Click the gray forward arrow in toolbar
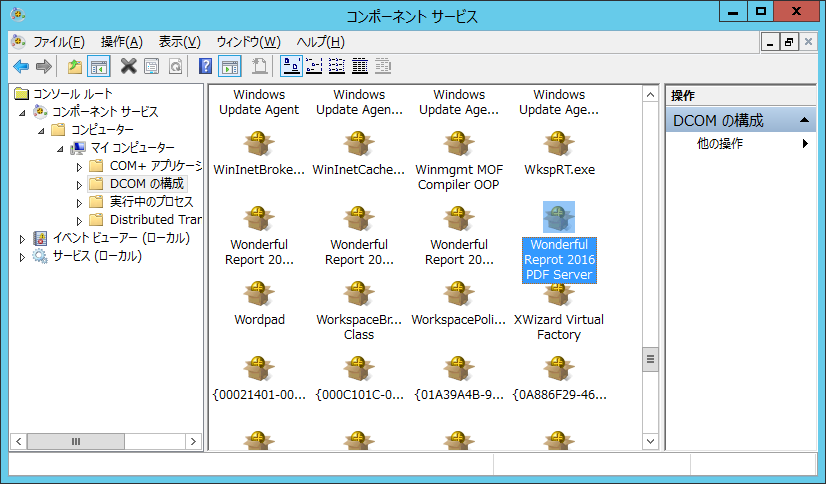Image resolution: width=826 pixels, height=484 pixels. tap(44, 66)
